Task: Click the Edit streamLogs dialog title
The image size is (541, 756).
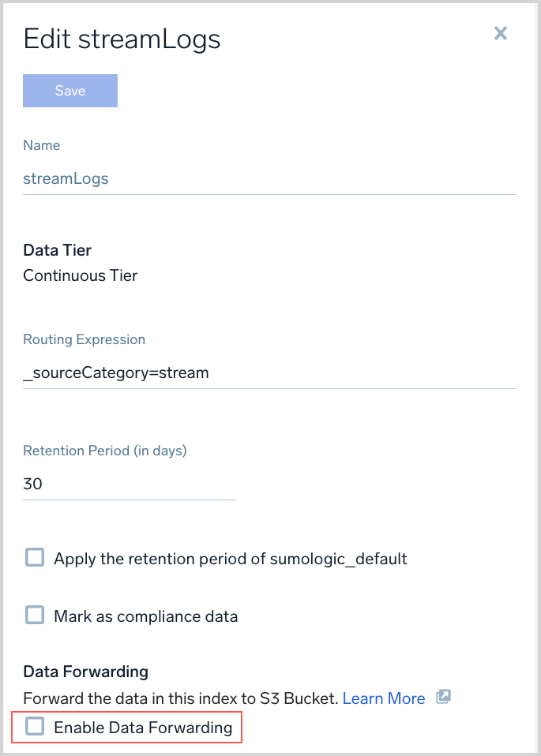Action: [x=122, y=39]
